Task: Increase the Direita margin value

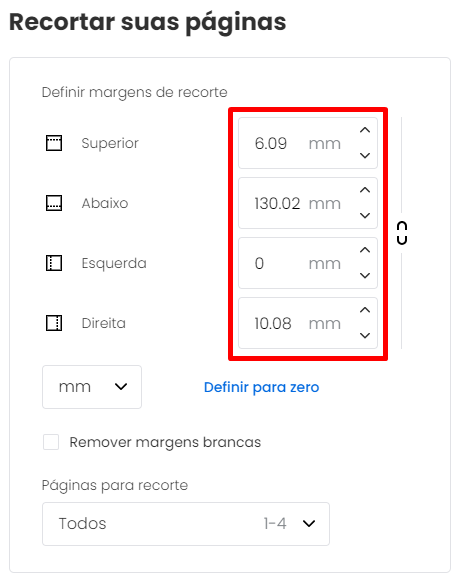Action: (x=365, y=310)
